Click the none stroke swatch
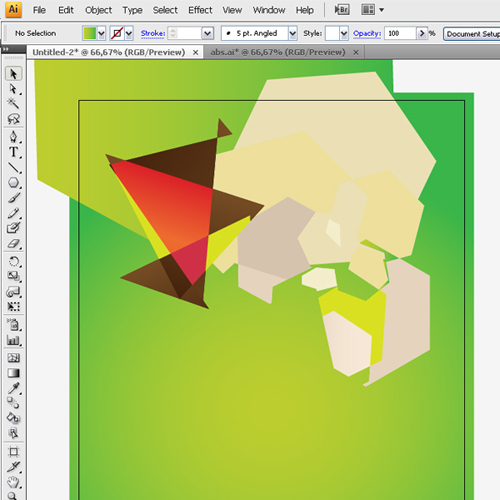 (117, 33)
